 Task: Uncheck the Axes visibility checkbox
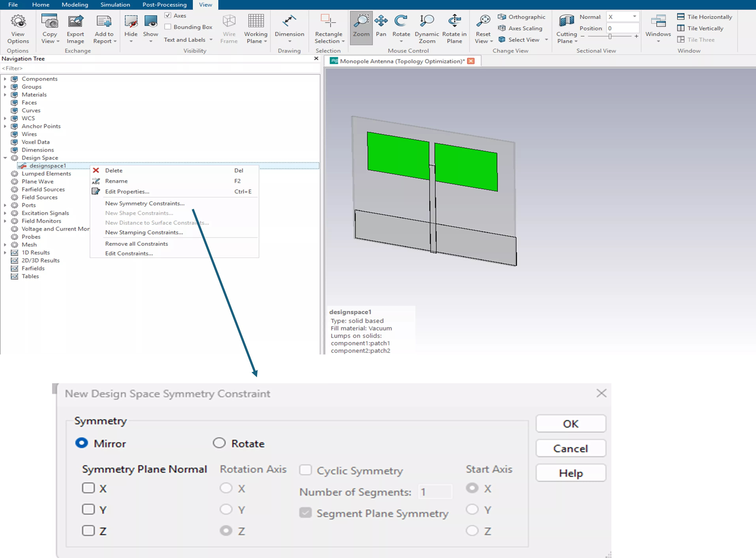coord(168,16)
